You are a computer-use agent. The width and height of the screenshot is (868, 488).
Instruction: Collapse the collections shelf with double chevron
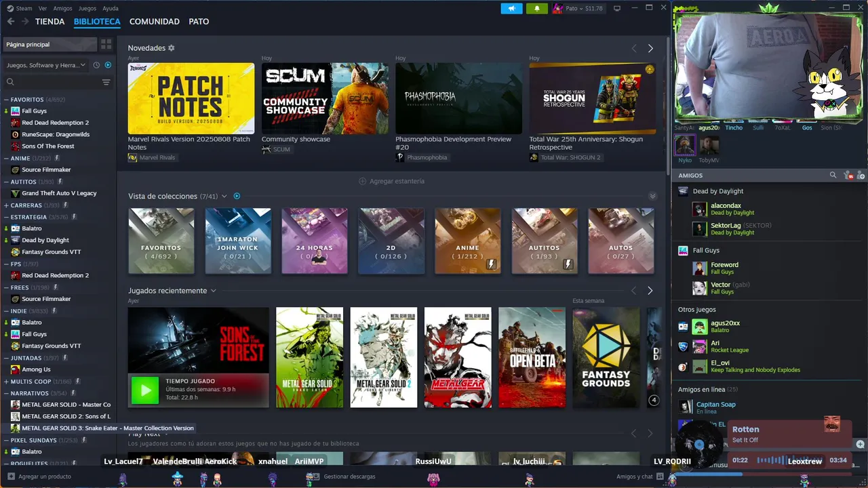[x=652, y=196]
